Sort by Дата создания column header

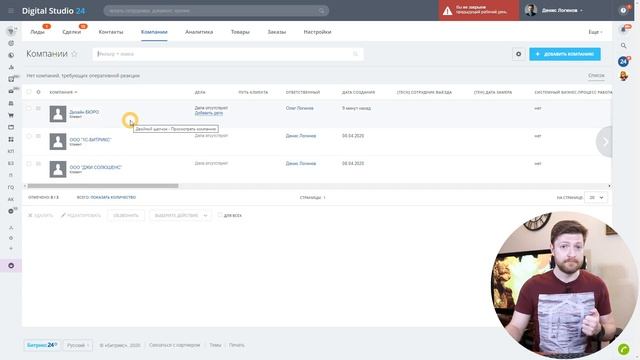click(358, 92)
